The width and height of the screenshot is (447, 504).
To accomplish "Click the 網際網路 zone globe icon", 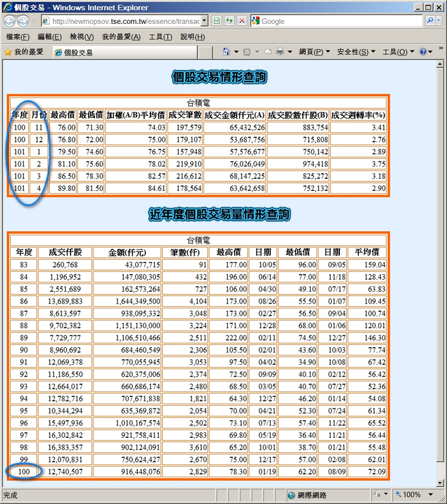I will [291, 495].
